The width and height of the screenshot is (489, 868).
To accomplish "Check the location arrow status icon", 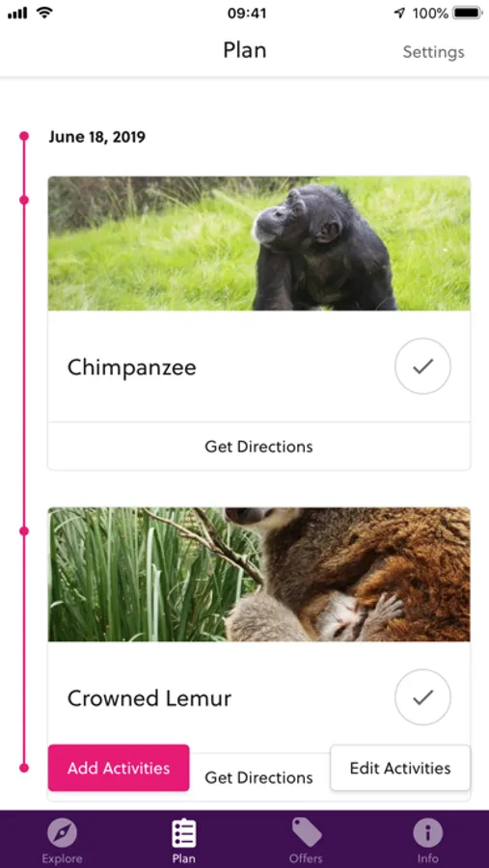I will (x=400, y=14).
